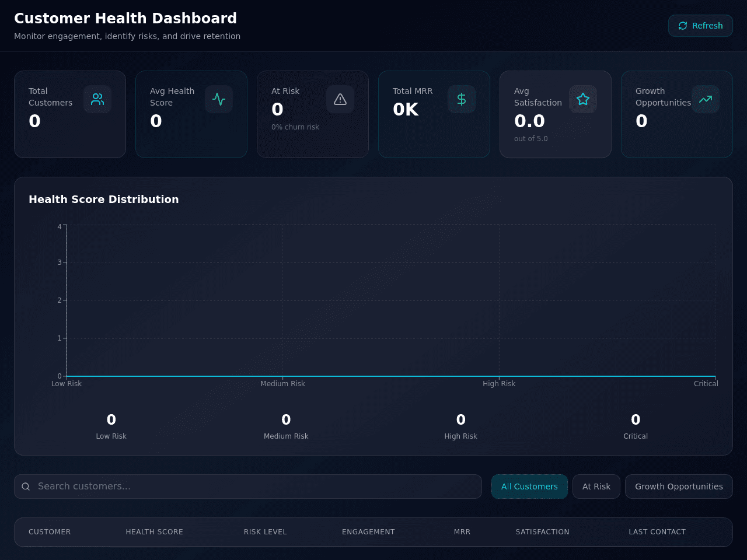The image size is (747, 560).
Task: Click the HEALTH SCORE column header
Action: pos(155,532)
